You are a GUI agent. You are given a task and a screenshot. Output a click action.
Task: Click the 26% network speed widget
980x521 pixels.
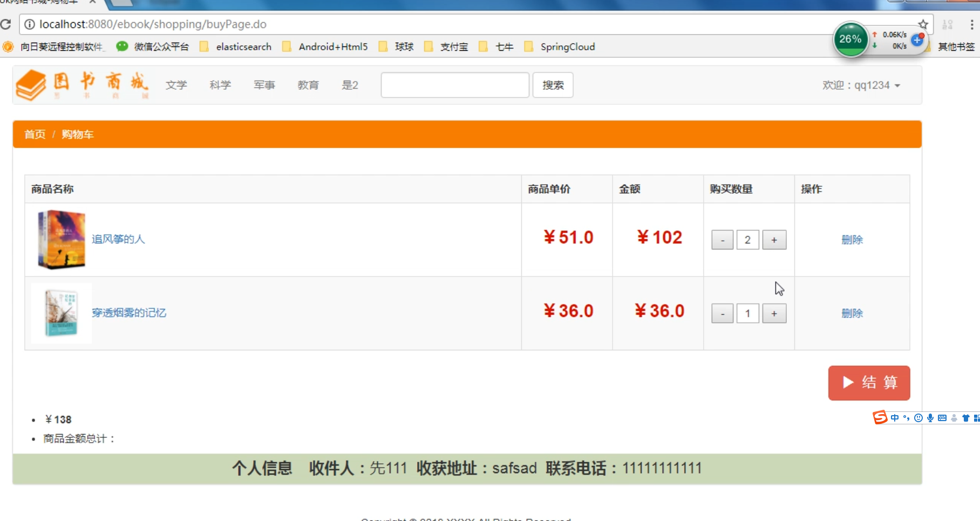click(850, 39)
